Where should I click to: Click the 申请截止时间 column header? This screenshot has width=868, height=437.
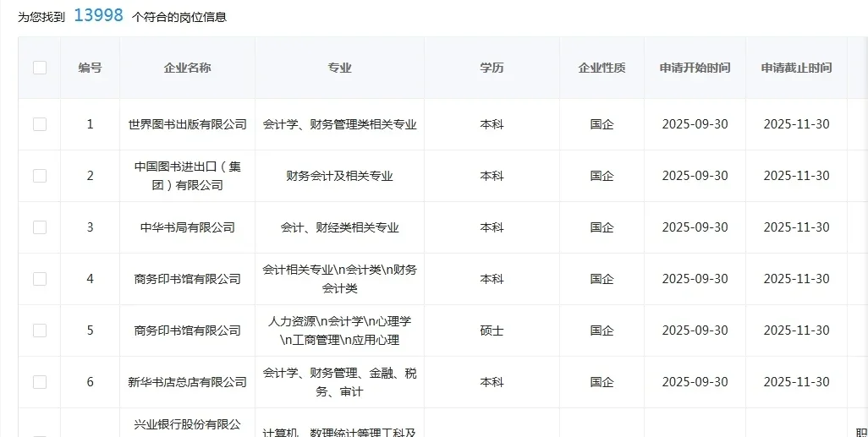click(x=796, y=68)
